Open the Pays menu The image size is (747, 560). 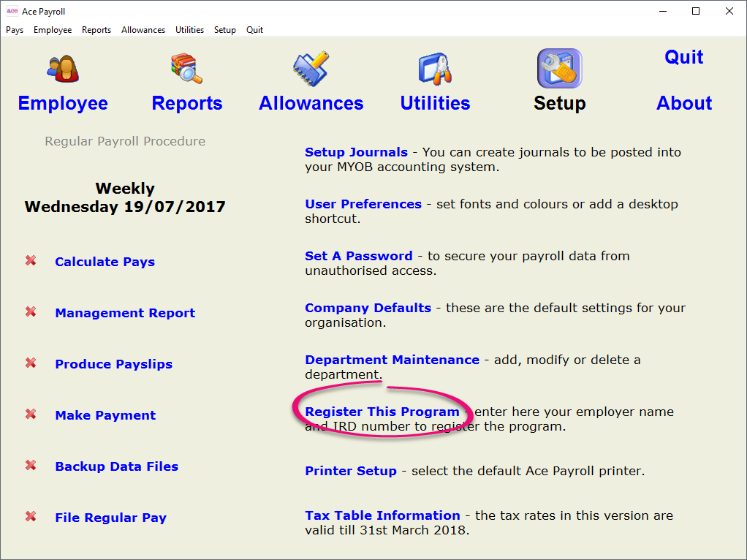(14, 30)
